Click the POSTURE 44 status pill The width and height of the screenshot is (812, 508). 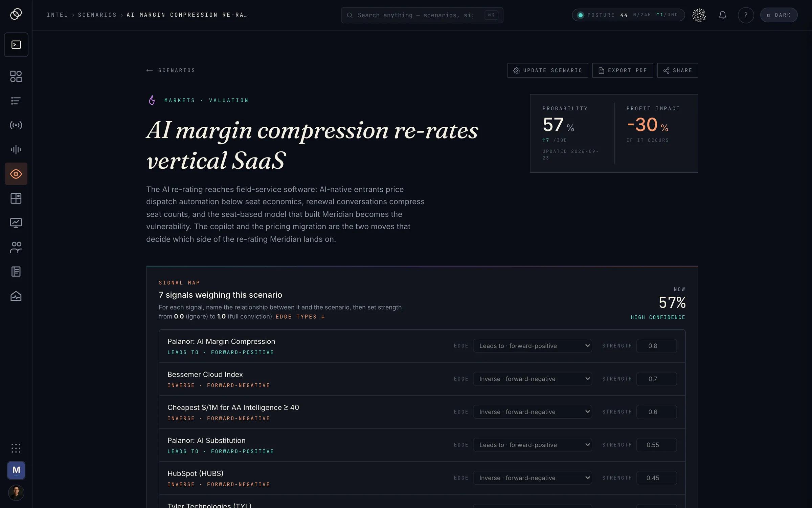point(628,15)
